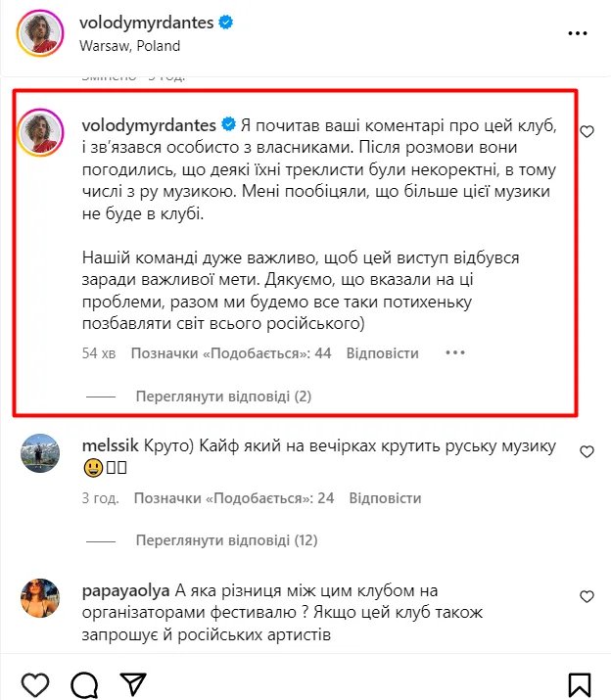Open post options three-dot menu

[x=577, y=34]
